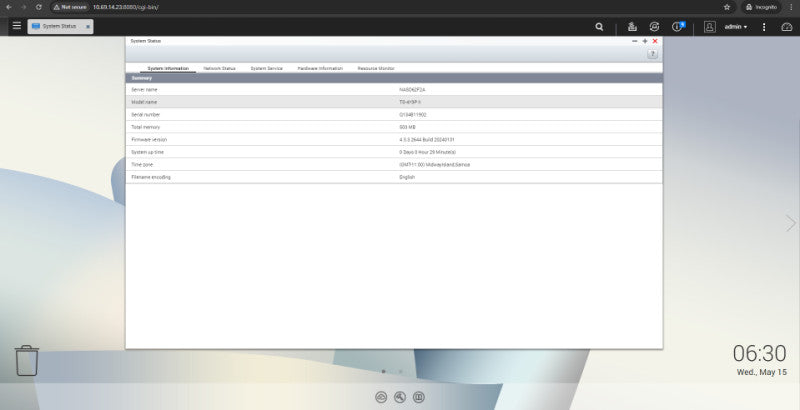
Task: Click the Total memory row label
Action: (145, 127)
